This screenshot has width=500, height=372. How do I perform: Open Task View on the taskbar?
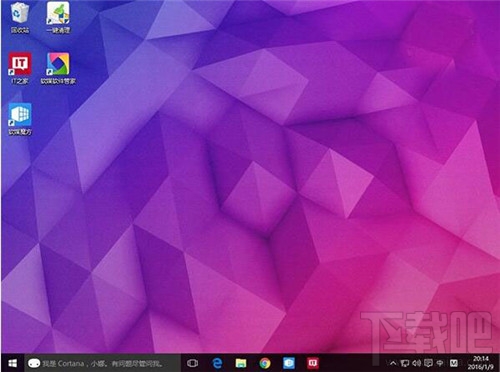tap(193, 363)
